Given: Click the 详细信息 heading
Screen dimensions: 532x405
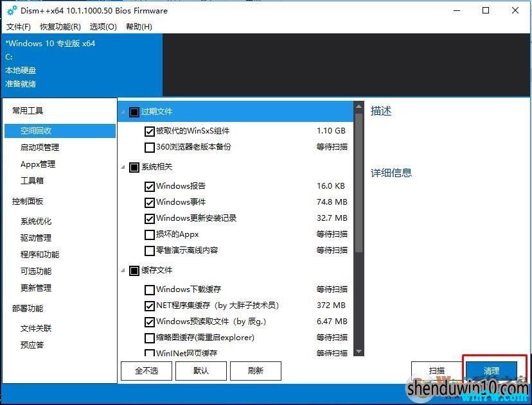Looking at the screenshot, I should pyautogui.click(x=391, y=173).
